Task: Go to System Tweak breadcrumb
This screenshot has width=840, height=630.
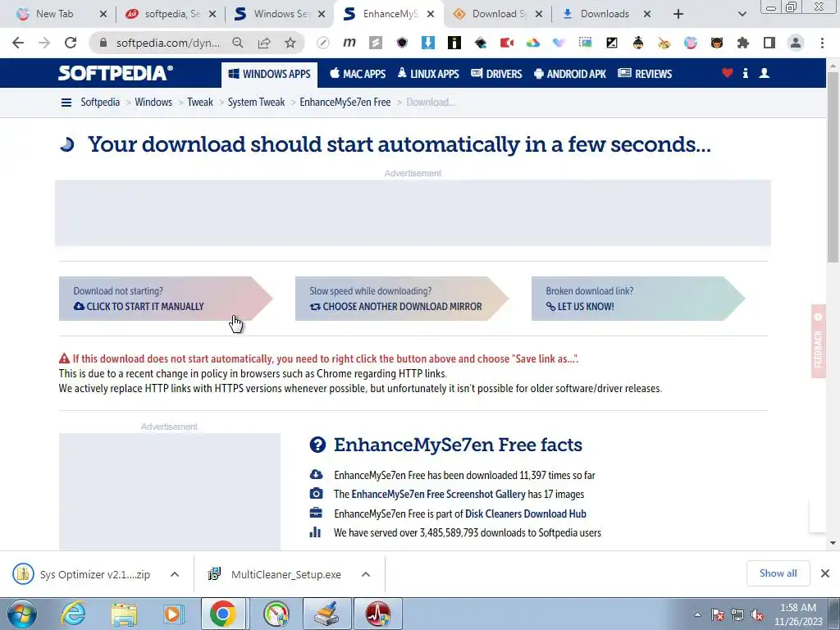Action: (256, 103)
